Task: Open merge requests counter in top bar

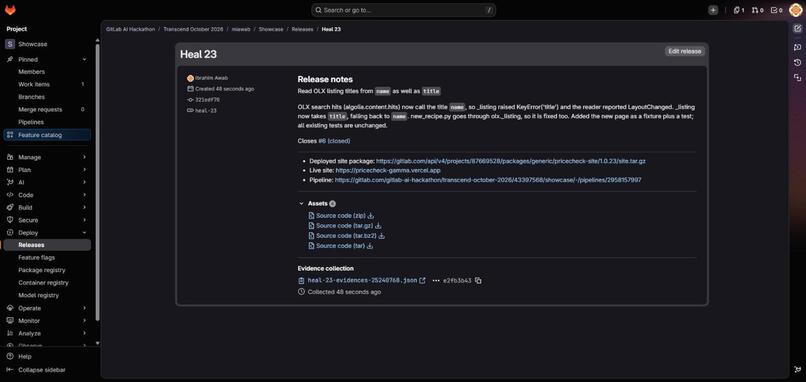Action: (757, 10)
